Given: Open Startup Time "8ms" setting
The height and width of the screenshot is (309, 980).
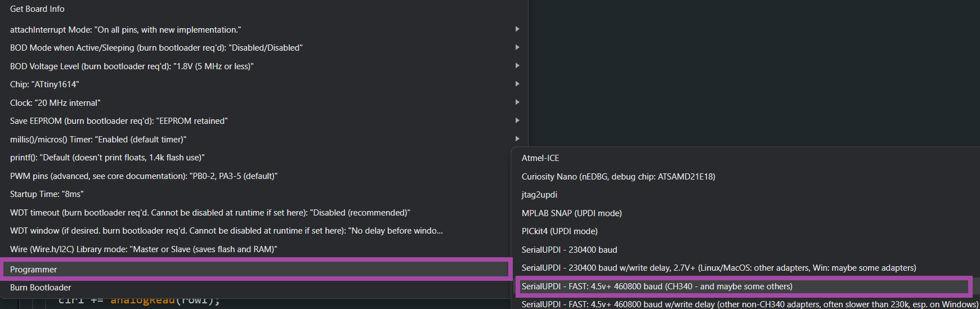Looking at the screenshot, I should 47,194.
